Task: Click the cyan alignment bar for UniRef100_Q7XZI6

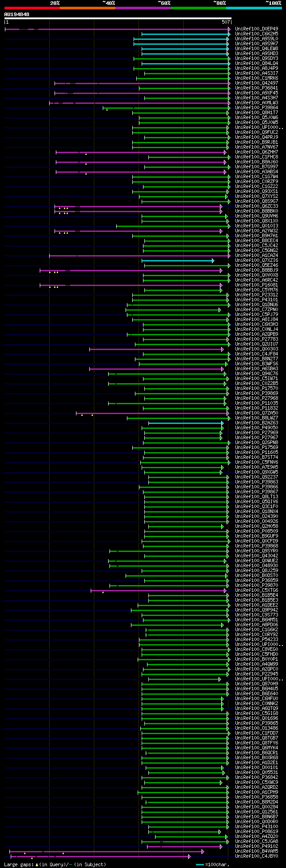Action: (x=178, y=261)
